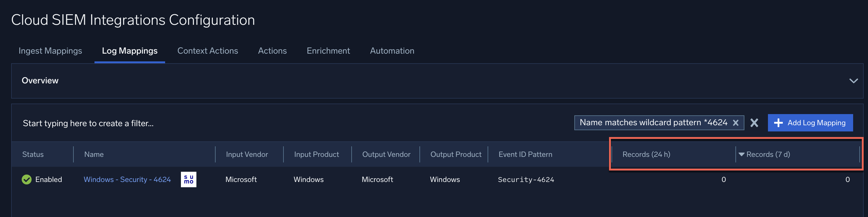This screenshot has height=217, width=868.
Task: Click the green Enabled status checkmark
Action: [27, 179]
